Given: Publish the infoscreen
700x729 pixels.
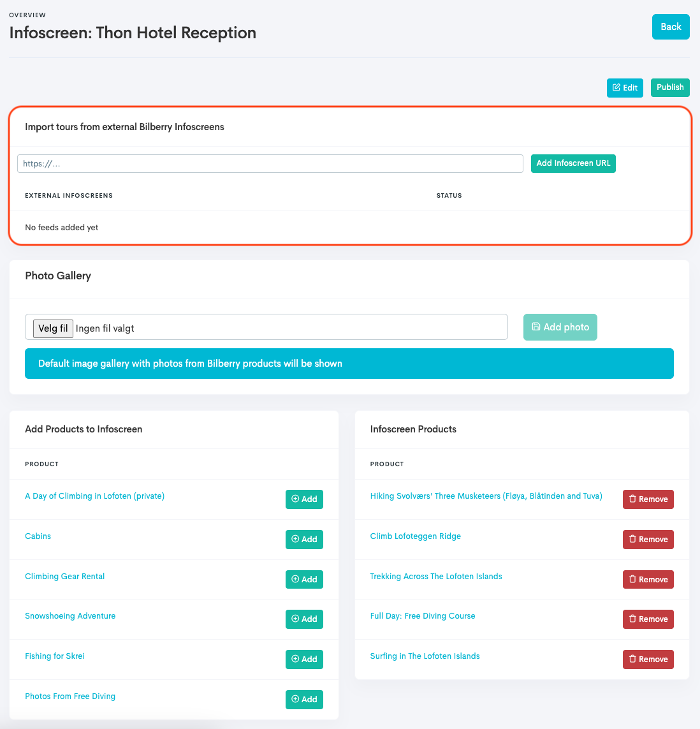Looking at the screenshot, I should [670, 87].
